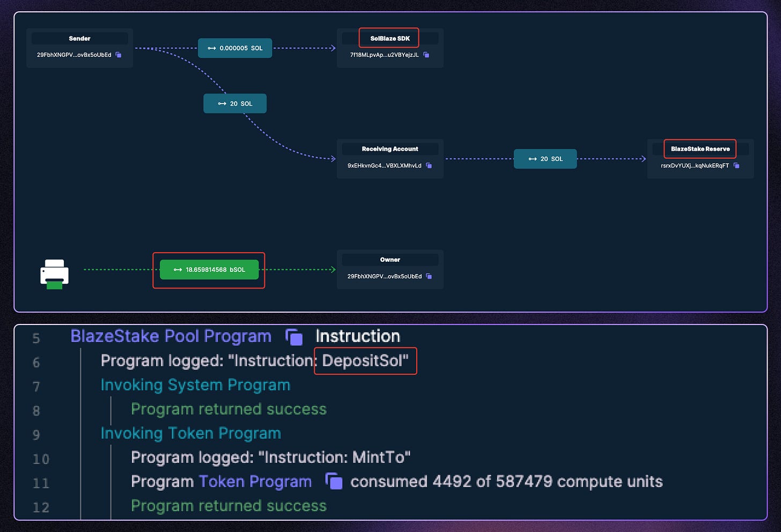Click the address rsrxDvYUXj...kqNukERqFT

695,166
